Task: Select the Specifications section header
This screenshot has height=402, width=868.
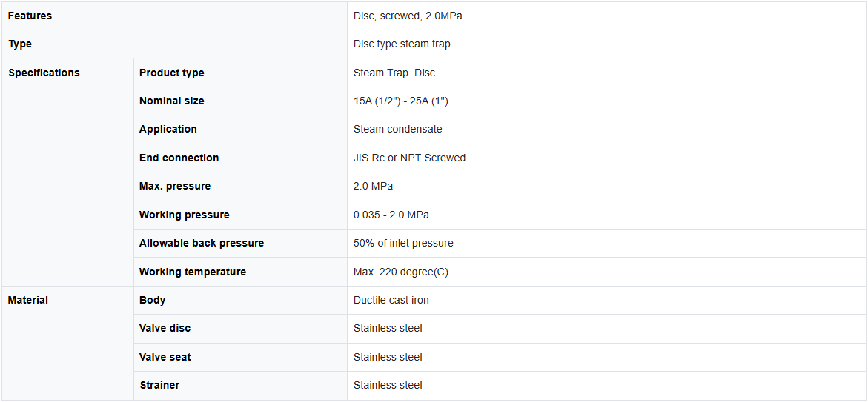Action: point(44,73)
